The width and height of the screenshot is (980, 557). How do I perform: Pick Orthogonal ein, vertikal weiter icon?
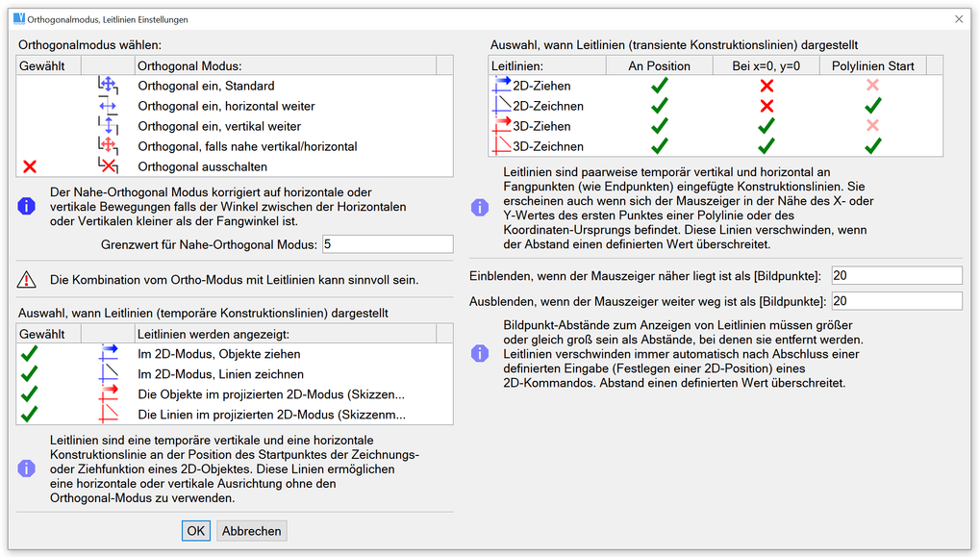tap(108, 126)
